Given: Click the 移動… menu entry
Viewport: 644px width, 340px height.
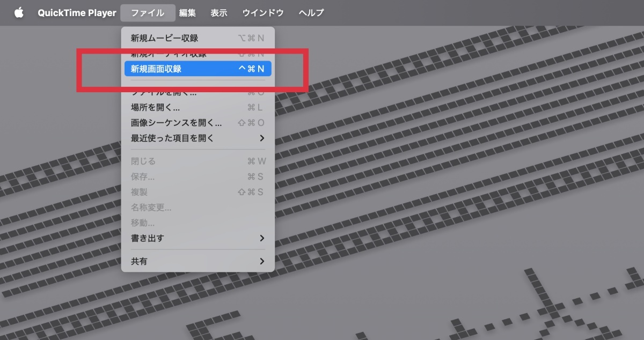Looking at the screenshot, I should [197, 223].
